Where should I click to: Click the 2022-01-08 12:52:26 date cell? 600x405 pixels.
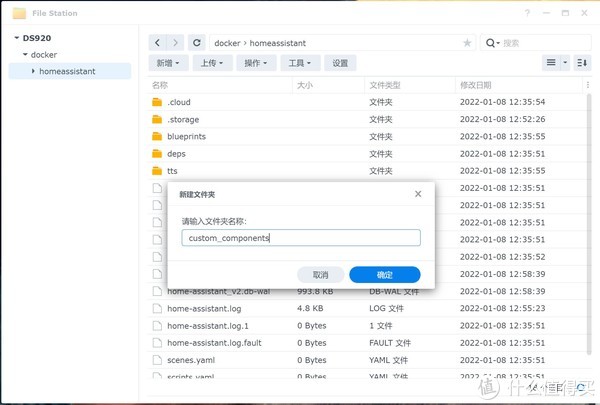pos(502,119)
